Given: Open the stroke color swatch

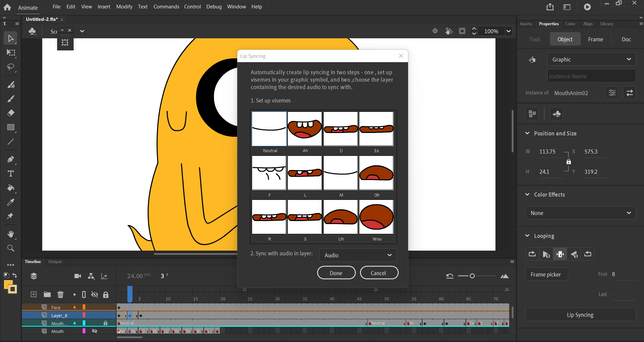Looking at the screenshot, I should [x=13, y=289].
